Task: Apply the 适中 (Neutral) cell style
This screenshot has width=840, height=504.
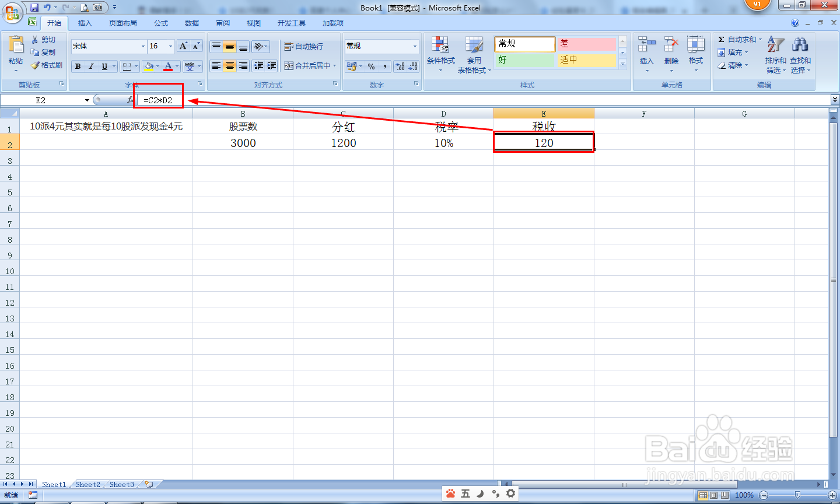Action: click(x=586, y=60)
